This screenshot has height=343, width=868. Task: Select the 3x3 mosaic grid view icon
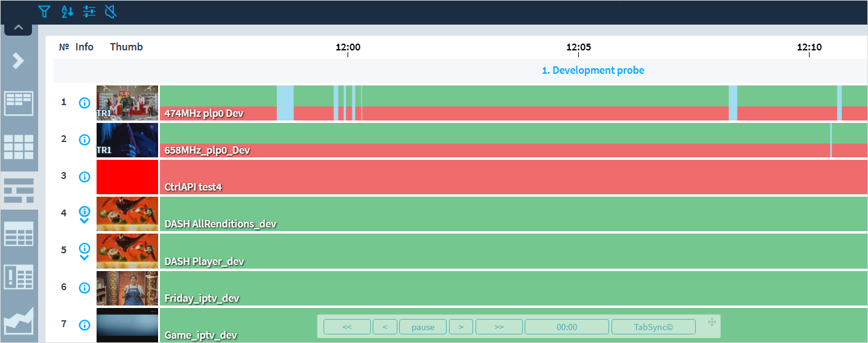pyautogui.click(x=18, y=147)
